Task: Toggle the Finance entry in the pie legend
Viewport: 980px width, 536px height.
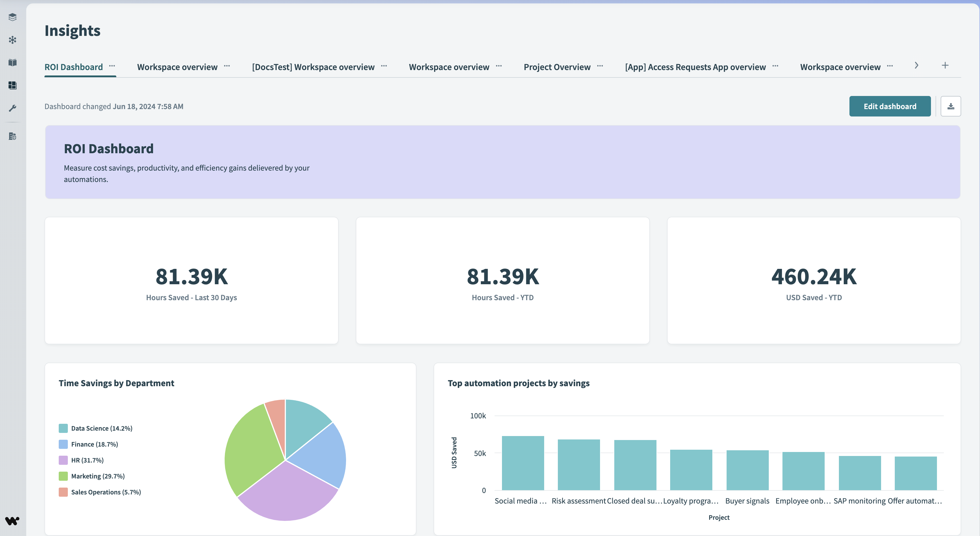Action: [94, 444]
